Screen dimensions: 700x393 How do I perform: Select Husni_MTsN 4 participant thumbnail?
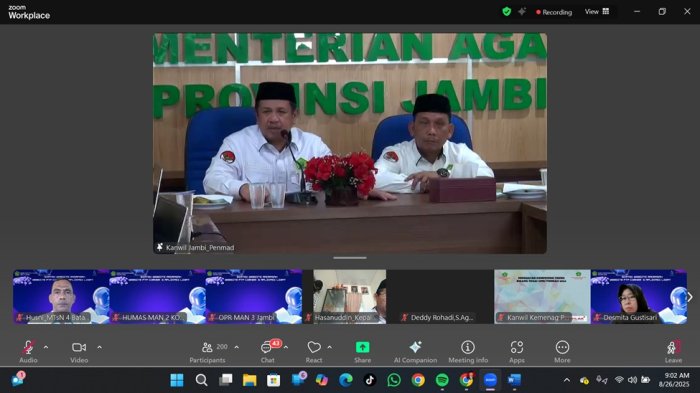(61, 297)
